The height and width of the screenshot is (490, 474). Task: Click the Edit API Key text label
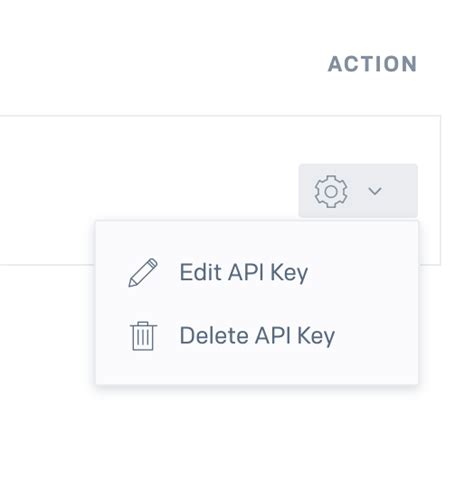tap(244, 273)
